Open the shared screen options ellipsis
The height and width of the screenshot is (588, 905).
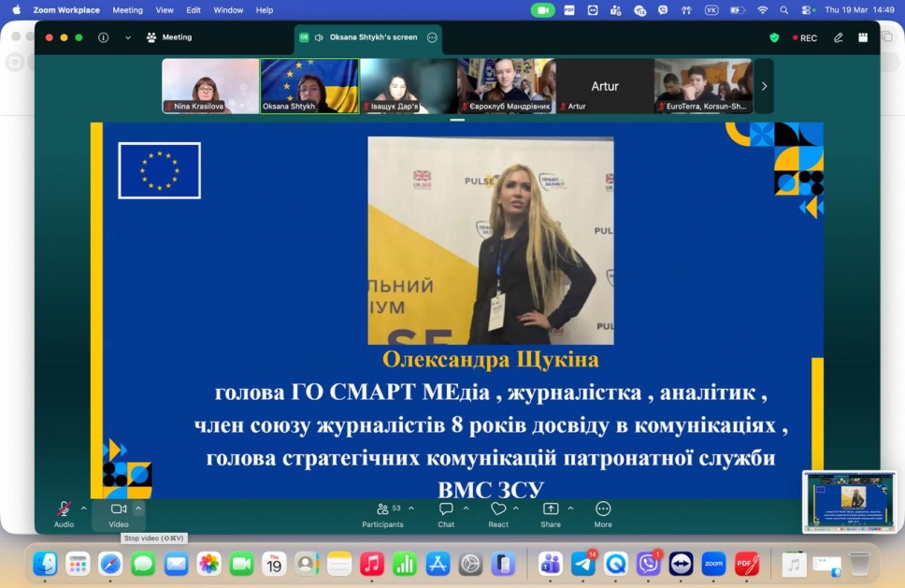(432, 37)
